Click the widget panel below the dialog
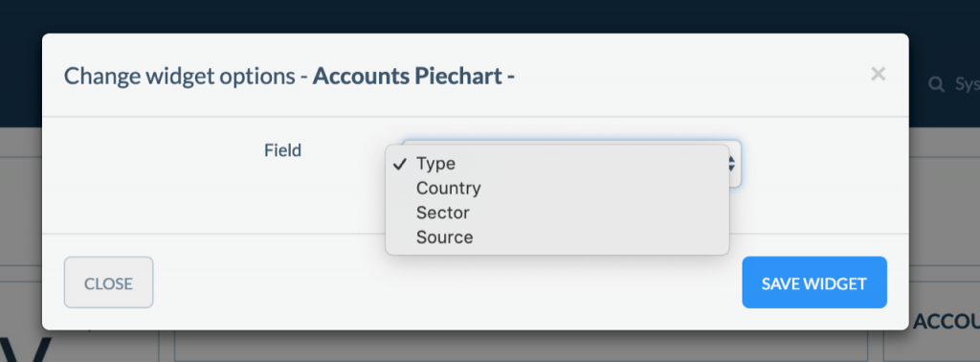Image resolution: width=980 pixels, height=362 pixels. pyautogui.click(x=521, y=347)
